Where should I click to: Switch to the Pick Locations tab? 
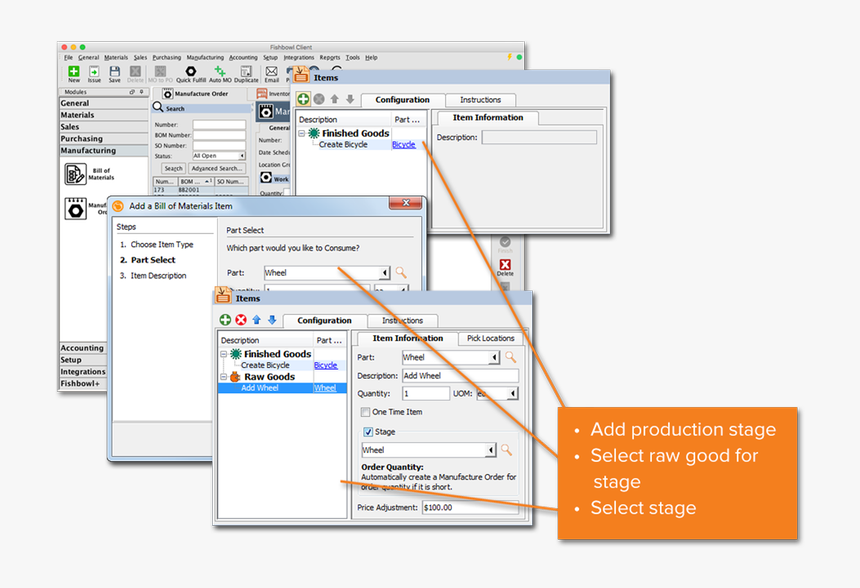[x=490, y=338]
